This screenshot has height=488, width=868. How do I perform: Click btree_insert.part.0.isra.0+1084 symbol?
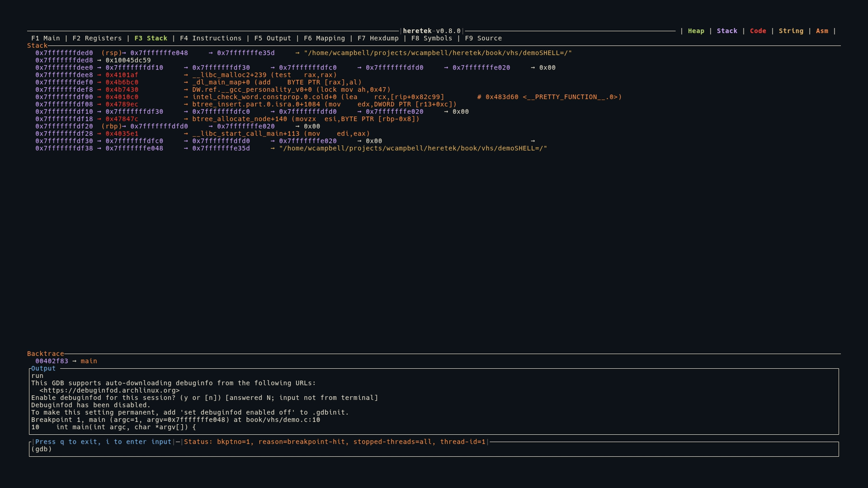[x=256, y=104]
